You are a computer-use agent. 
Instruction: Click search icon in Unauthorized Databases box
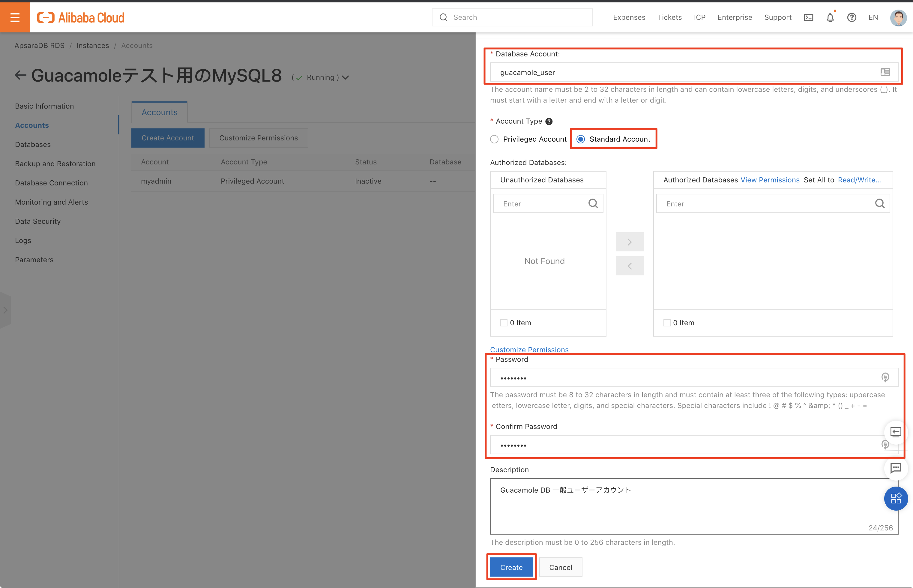tap(593, 203)
